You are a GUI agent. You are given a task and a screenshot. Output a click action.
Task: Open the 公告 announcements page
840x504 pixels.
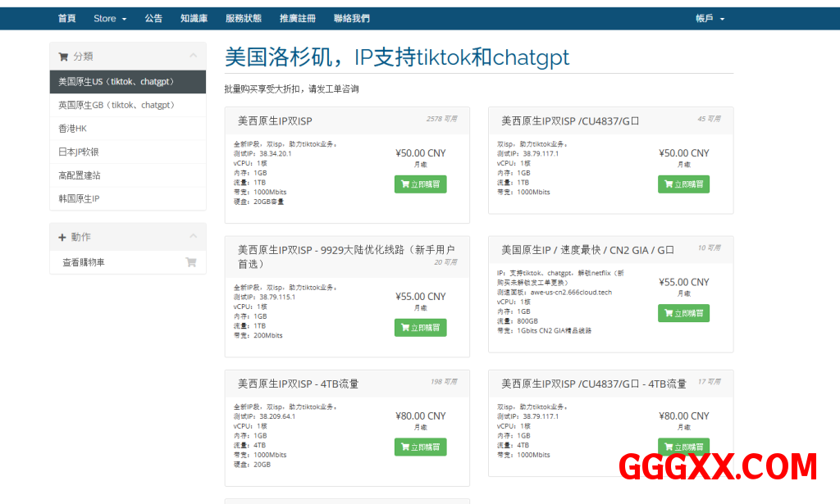point(153,18)
